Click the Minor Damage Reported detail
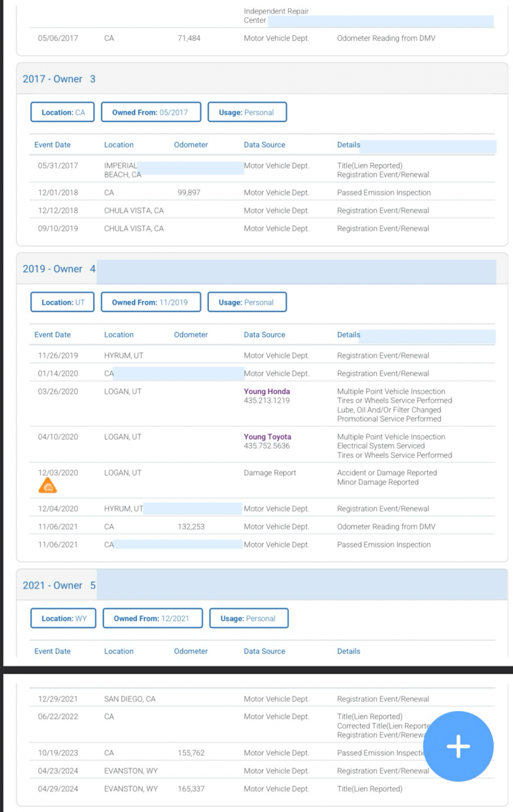This screenshot has width=513, height=812. click(378, 482)
